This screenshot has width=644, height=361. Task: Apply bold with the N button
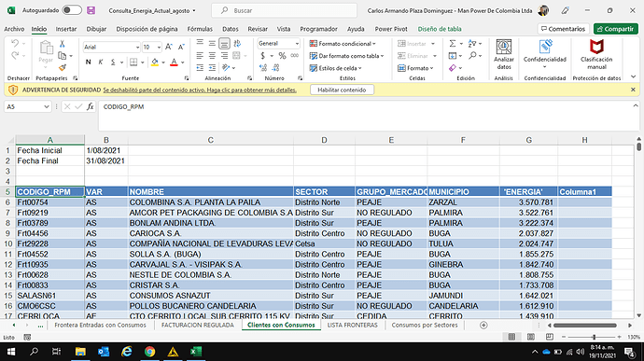coord(88,62)
